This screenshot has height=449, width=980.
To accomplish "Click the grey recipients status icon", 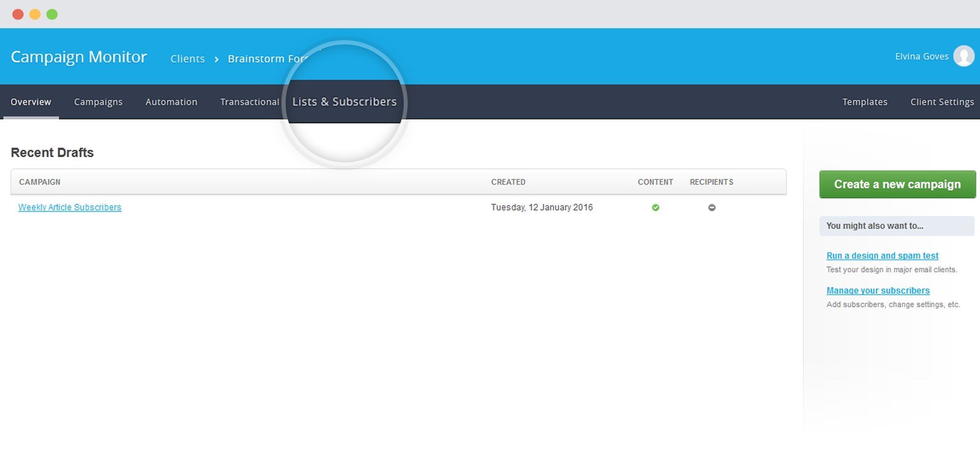I will 712,208.
